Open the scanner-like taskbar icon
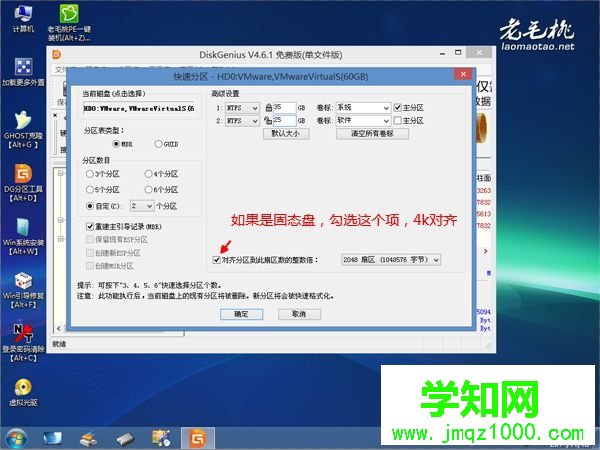Image resolution: width=600 pixels, height=450 pixels. tap(89, 439)
